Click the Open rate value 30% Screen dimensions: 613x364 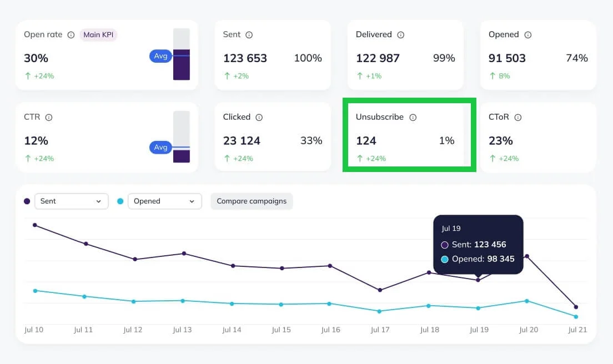tap(36, 58)
